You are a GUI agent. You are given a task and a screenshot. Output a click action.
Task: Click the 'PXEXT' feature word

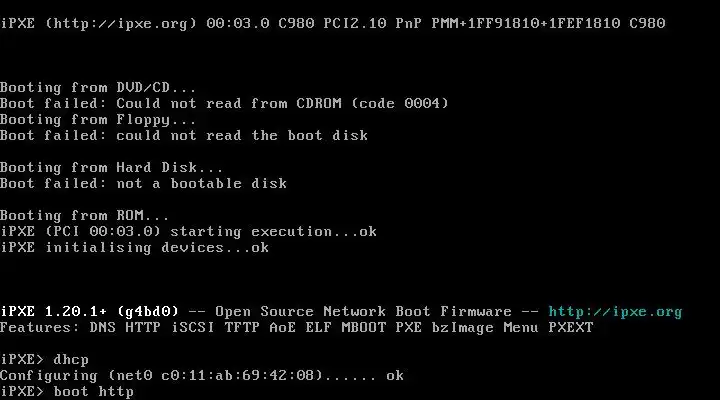(571, 328)
